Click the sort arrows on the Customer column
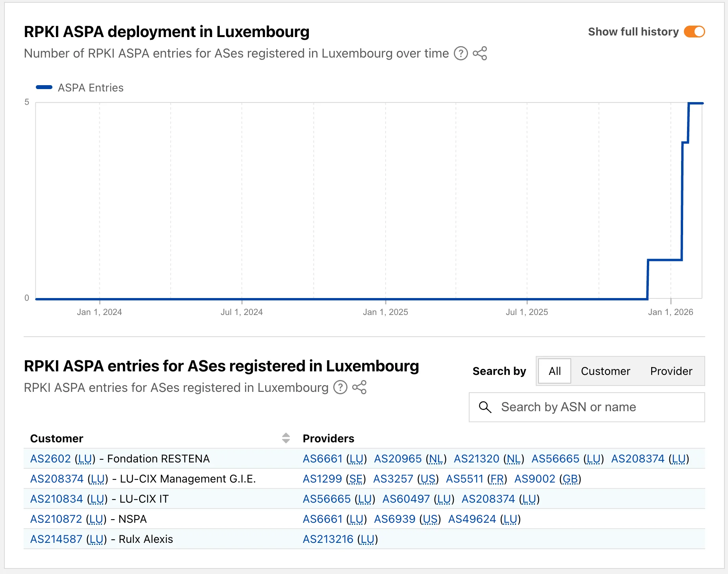728x574 pixels. pos(286,438)
